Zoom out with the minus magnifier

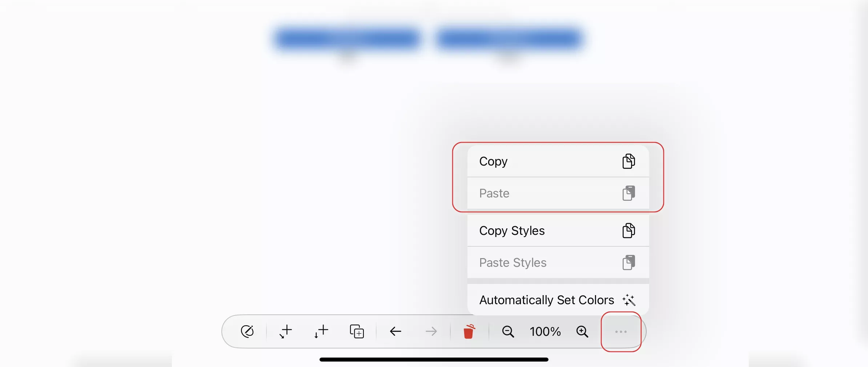pyautogui.click(x=508, y=331)
